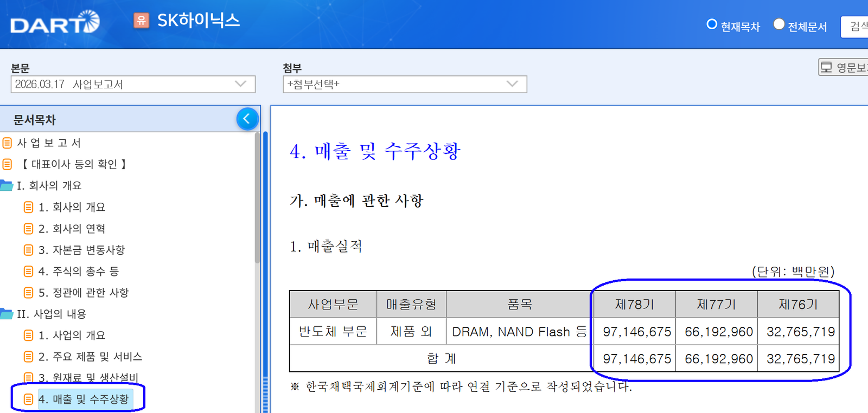The image size is (868, 413).
Task: Click the 영문보고서 button
Action: [844, 67]
